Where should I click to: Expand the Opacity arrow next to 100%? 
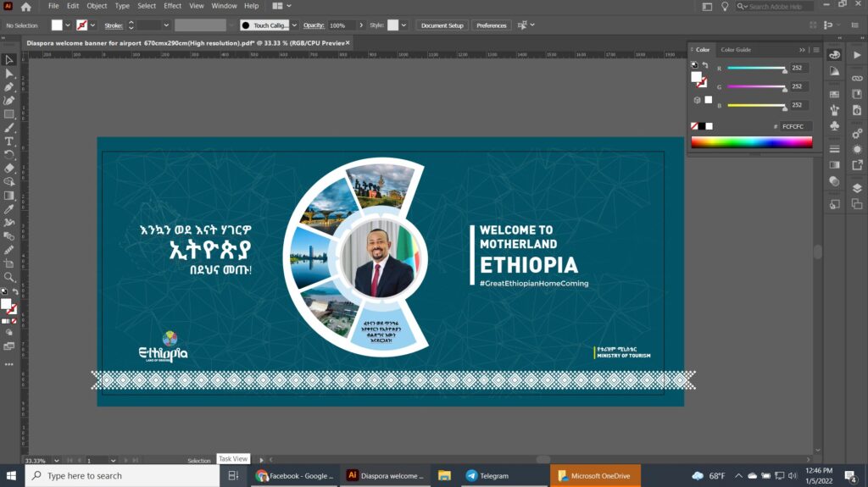click(361, 25)
